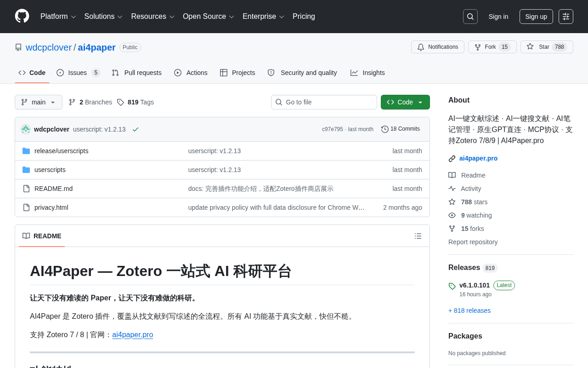Open commit hash c97e795
Viewport: 588px width, 368px height.
[333, 129]
